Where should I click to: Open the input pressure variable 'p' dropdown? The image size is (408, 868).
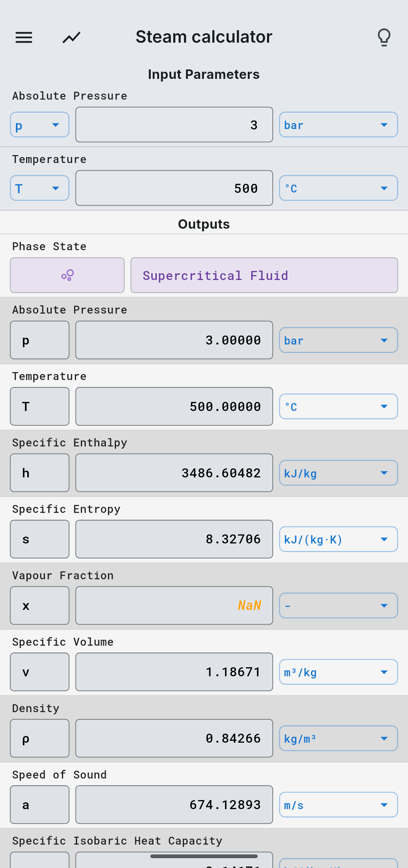(x=40, y=125)
